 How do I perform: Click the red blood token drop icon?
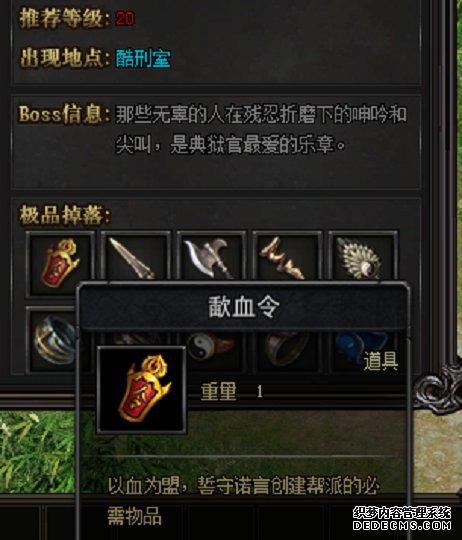click(60, 264)
